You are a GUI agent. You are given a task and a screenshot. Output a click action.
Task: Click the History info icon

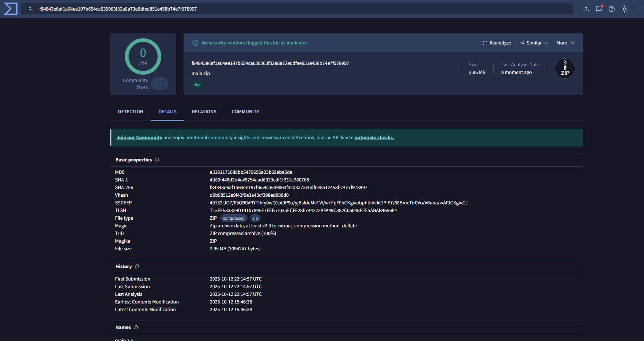(x=137, y=267)
